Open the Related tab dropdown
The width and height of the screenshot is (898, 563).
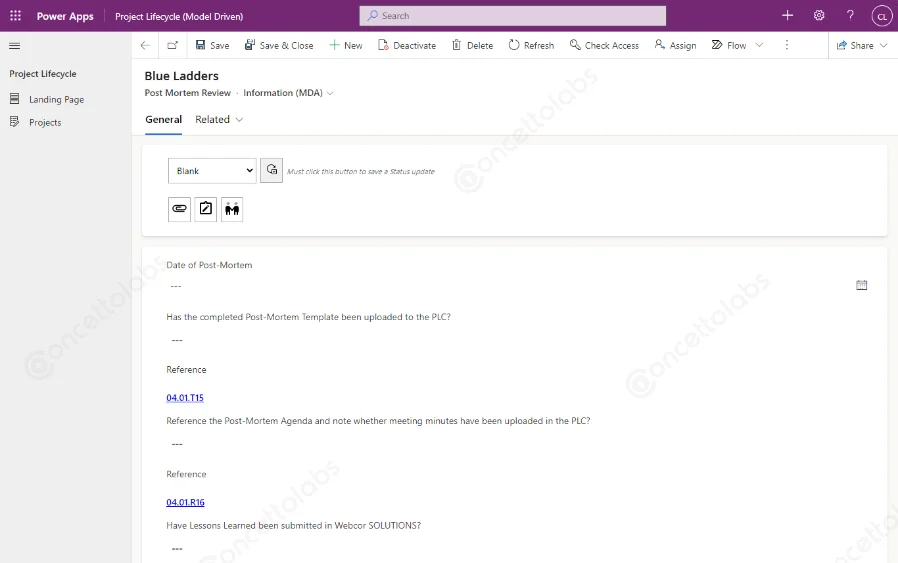point(219,120)
